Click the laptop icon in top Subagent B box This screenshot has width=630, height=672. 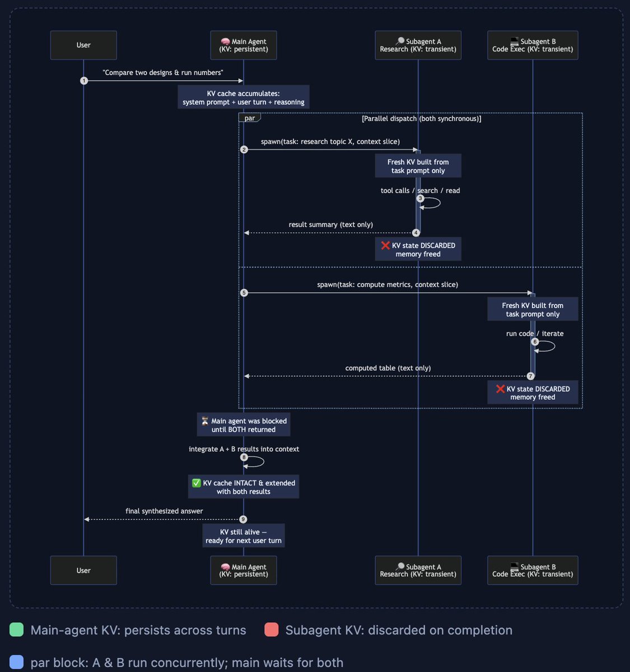click(514, 41)
